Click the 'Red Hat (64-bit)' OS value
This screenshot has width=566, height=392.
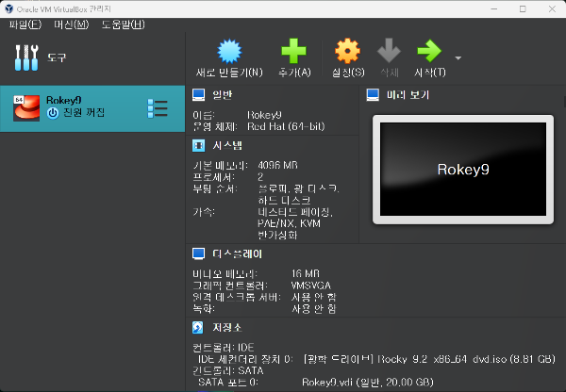pos(286,126)
